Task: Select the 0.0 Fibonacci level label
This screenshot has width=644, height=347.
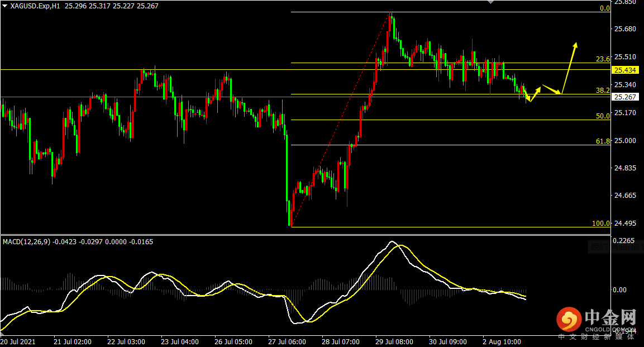Action: click(604, 8)
